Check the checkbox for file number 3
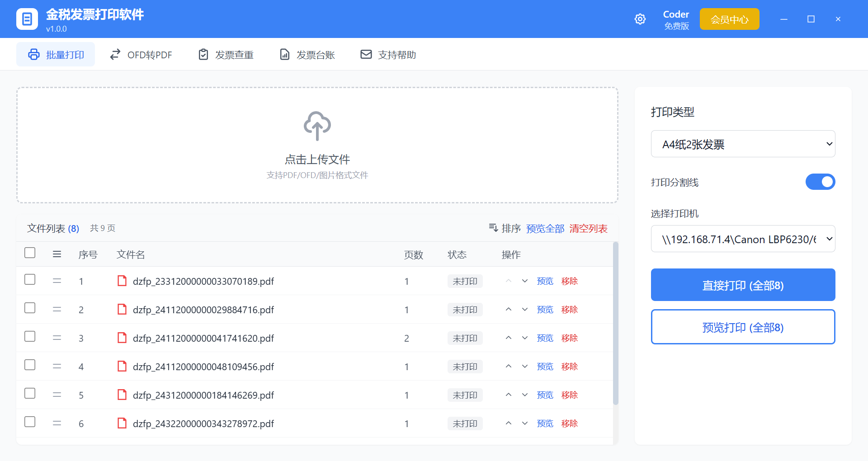Viewport: 868px width, 461px height. coord(29,336)
